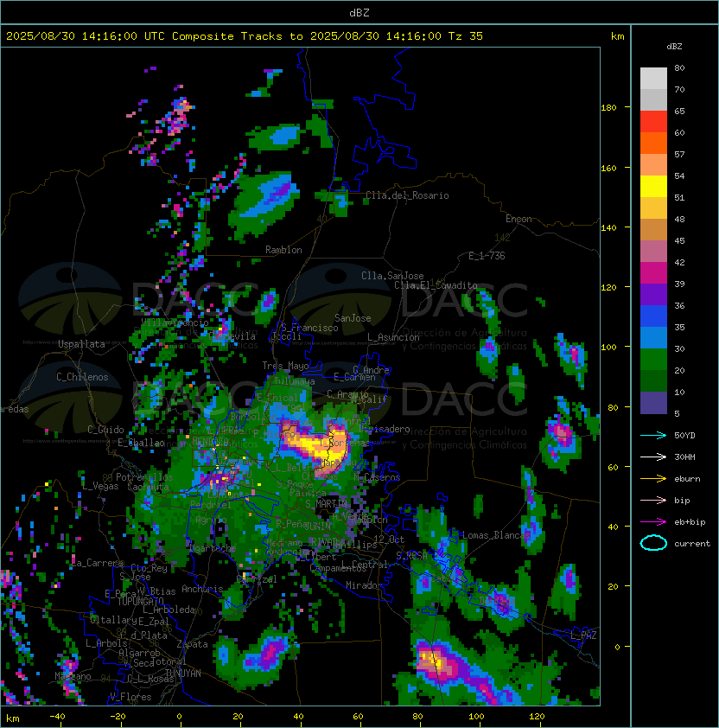Pick the purple 36-39 dBZ swatch

coord(653,294)
